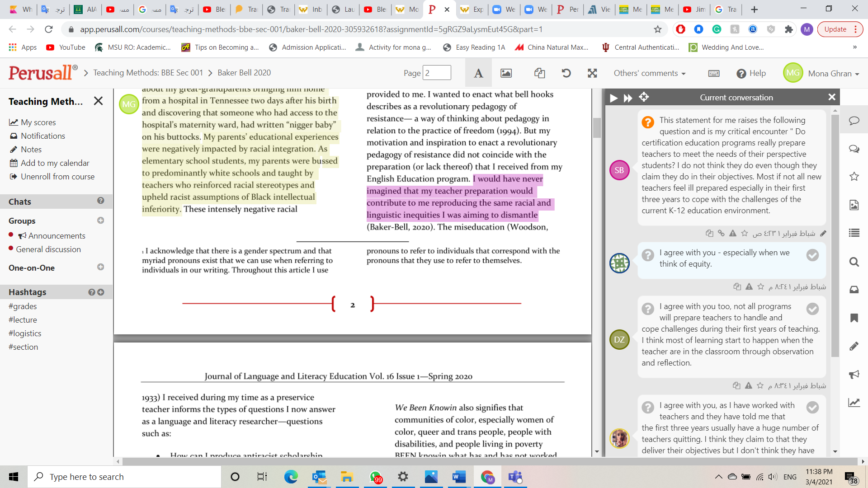Click the move panel crosshair icon
Image resolution: width=868 pixels, height=488 pixels.
(x=644, y=97)
